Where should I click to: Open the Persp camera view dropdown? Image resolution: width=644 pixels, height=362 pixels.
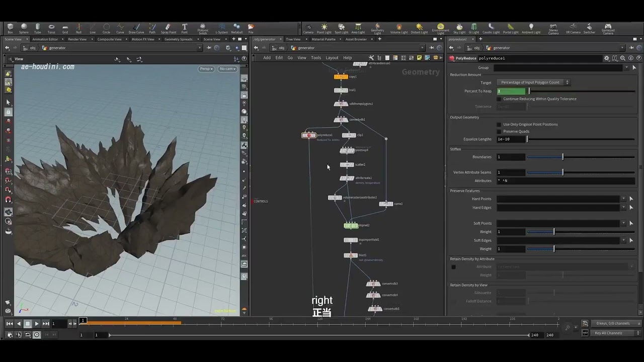click(206, 69)
